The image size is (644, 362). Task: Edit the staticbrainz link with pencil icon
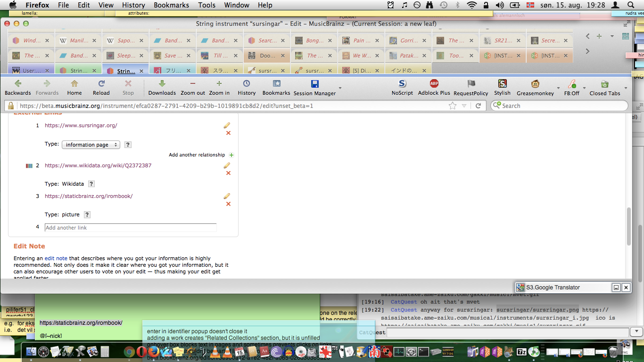coord(227,196)
